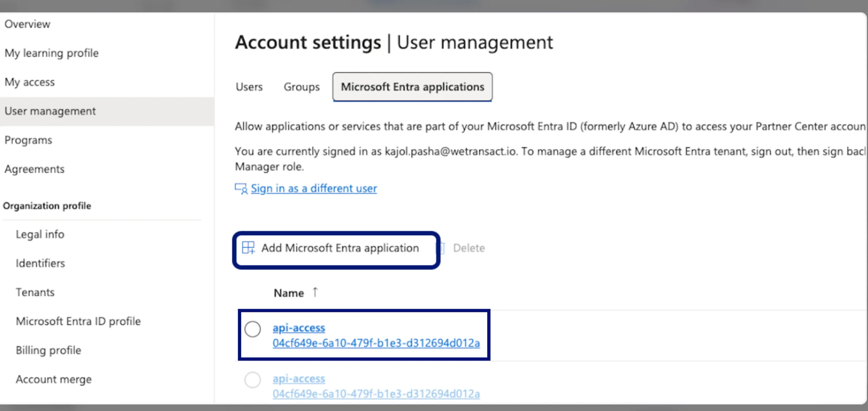Viewport: 868px width, 411px height.
Task: Click the Name column header
Action: pyautogui.click(x=289, y=293)
